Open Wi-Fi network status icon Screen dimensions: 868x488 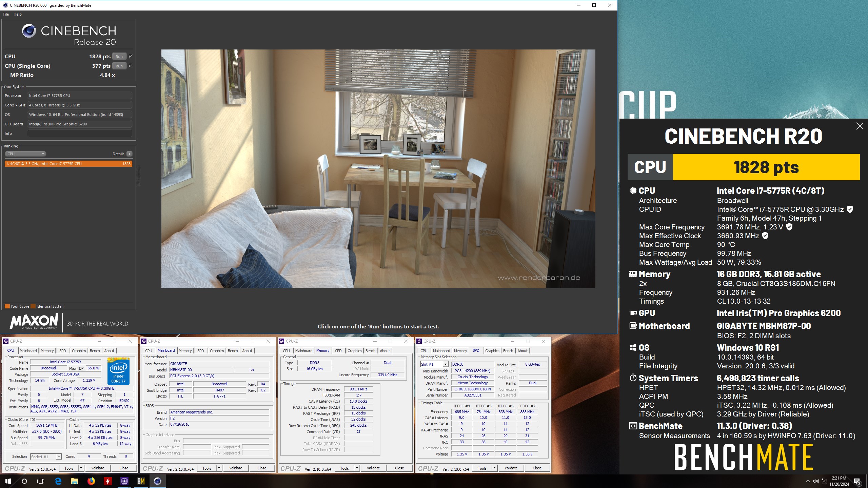pos(824,481)
